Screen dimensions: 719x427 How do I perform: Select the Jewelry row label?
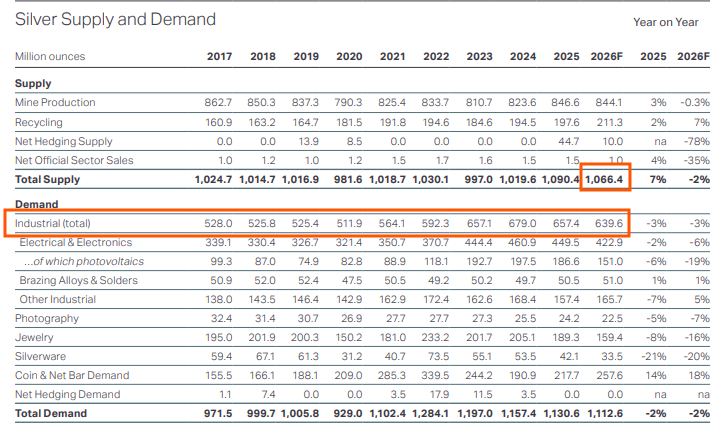(34, 338)
